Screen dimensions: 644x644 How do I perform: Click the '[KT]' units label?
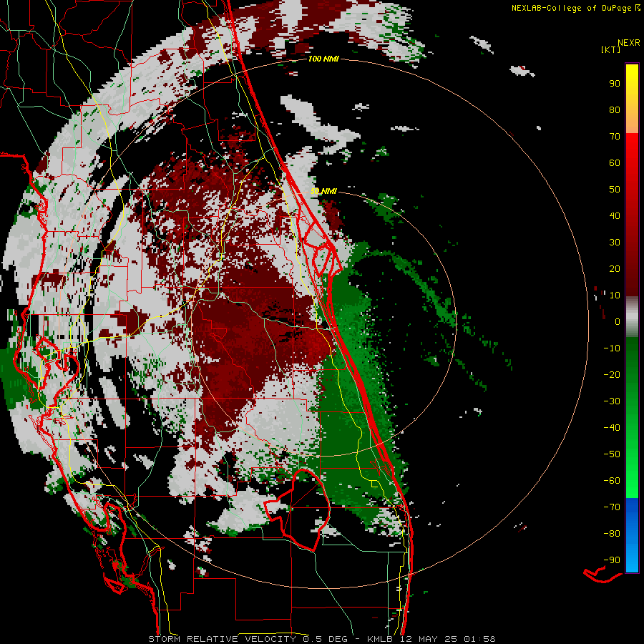tap(611, 49)
